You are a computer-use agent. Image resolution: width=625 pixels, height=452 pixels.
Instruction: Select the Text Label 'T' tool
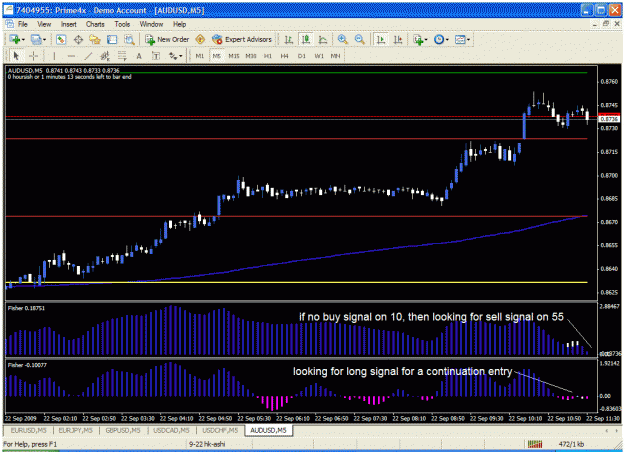coord(156,56)
